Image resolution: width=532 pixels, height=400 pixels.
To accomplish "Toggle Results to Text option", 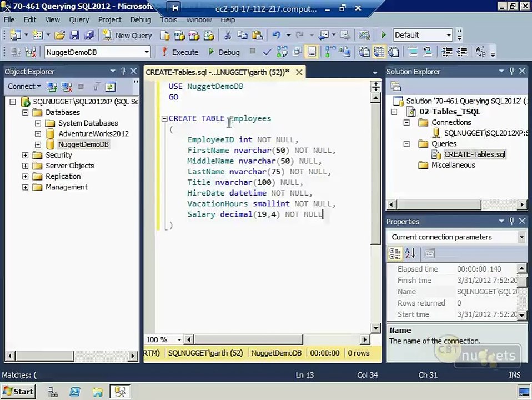I will (x=364, y=52).
